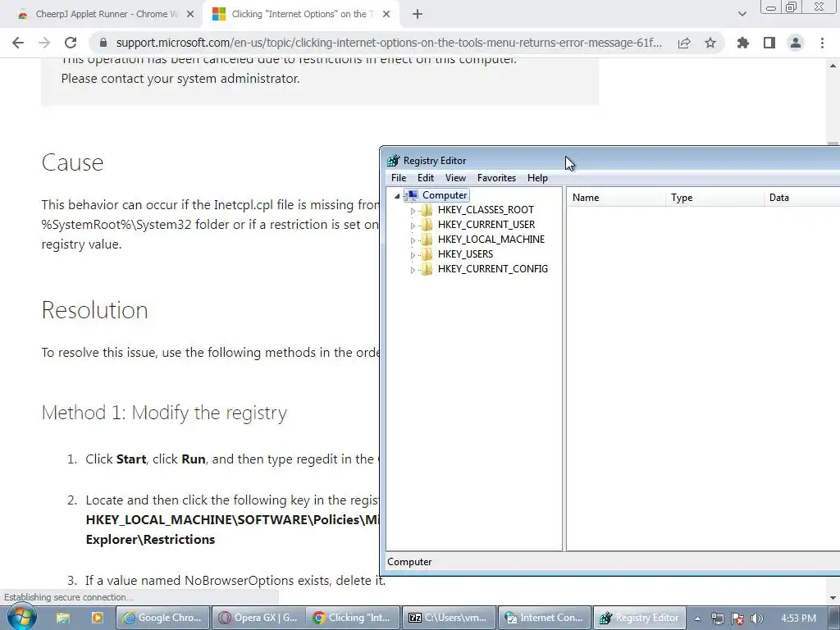
Task: Click the page scrollbar up arrow
Action: click(833, 66)
